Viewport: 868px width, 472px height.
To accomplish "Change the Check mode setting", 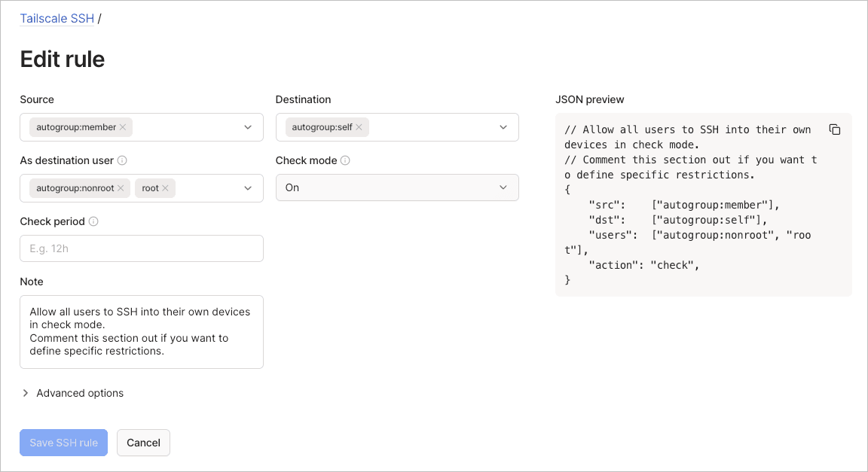I will 397,187.
